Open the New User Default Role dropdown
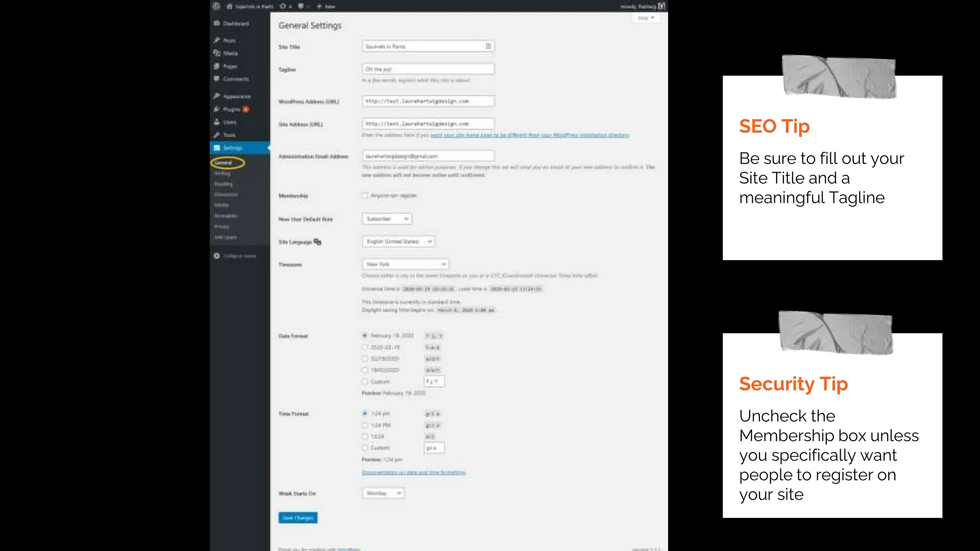Screen dimensions: 980x551 click(387, 219)
